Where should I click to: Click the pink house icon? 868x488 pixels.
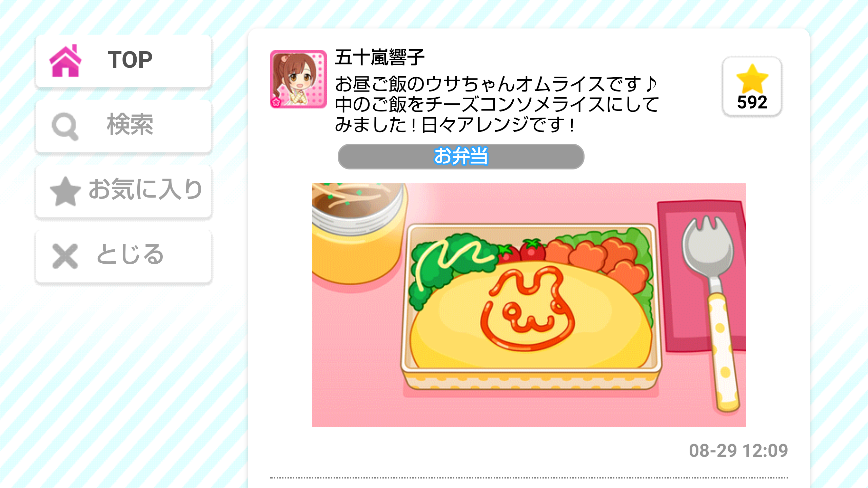pos(65,61)
